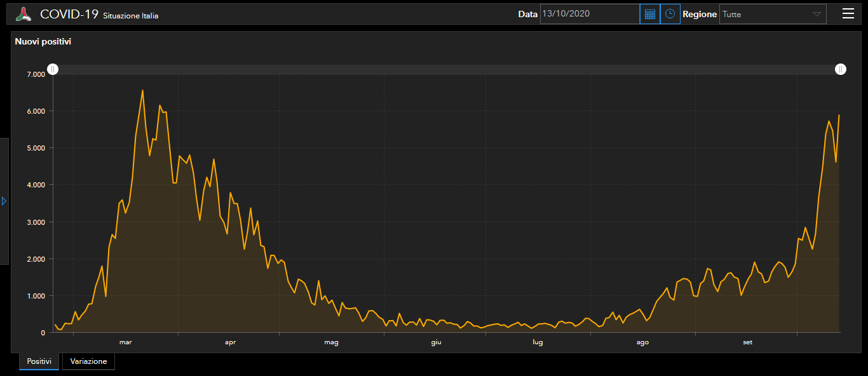The image size is (868, 376).
Task: Click the COVID-19 app logo icon
Action: point(24,14)
